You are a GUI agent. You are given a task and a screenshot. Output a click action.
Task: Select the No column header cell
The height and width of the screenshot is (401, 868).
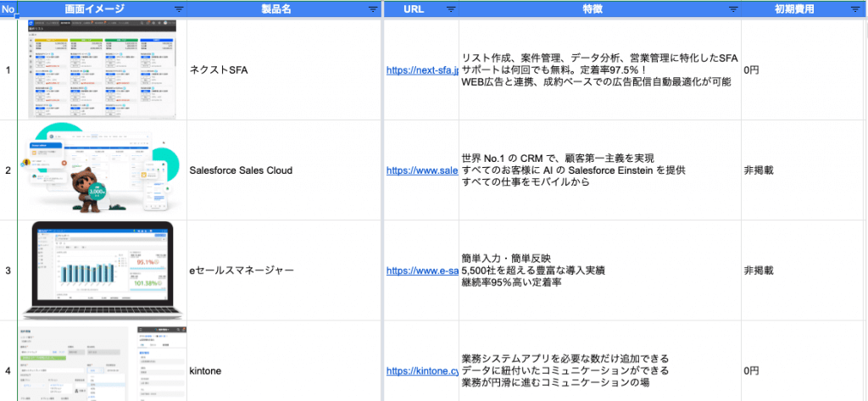click(8, 8)
